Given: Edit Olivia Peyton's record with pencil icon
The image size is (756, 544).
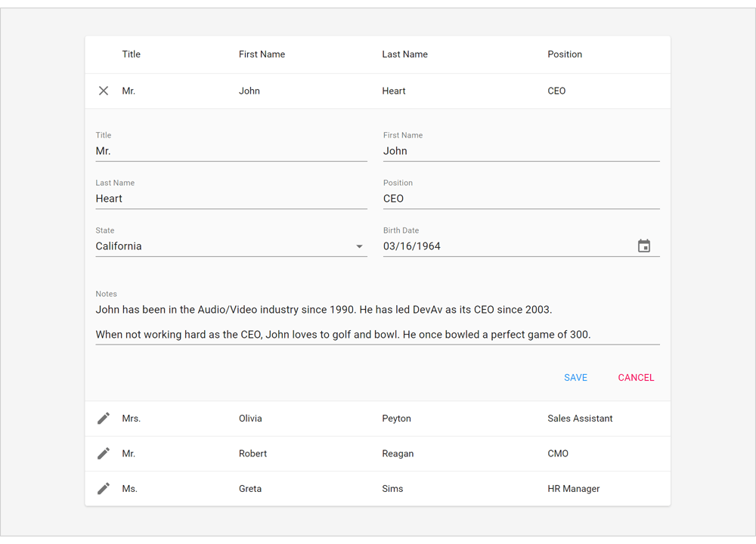Looking at the screenshot, I should [x=104, y=418].
